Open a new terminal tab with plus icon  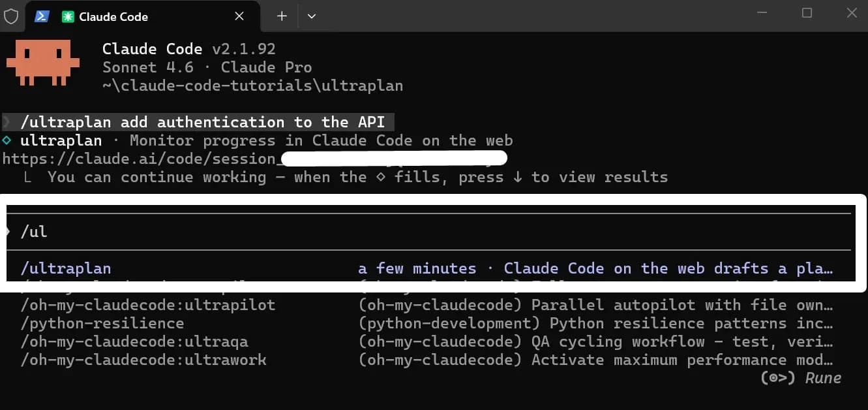coord(280,16)
